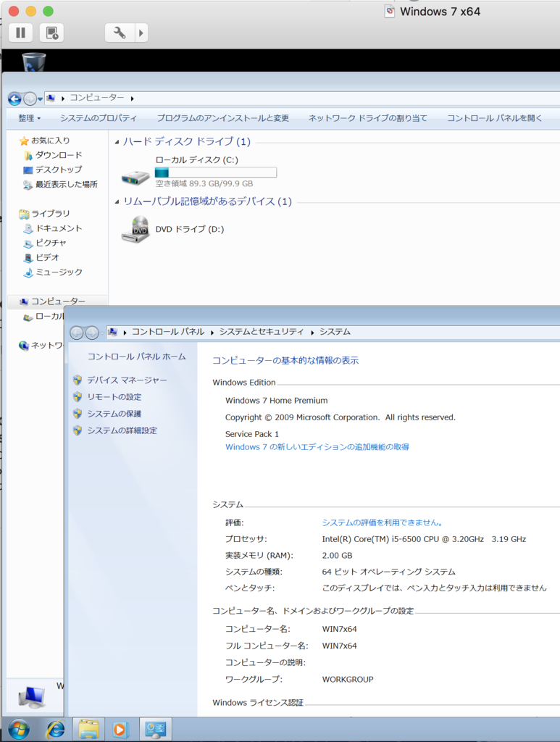Click Control Panel taskbar icon

(155, 729)
